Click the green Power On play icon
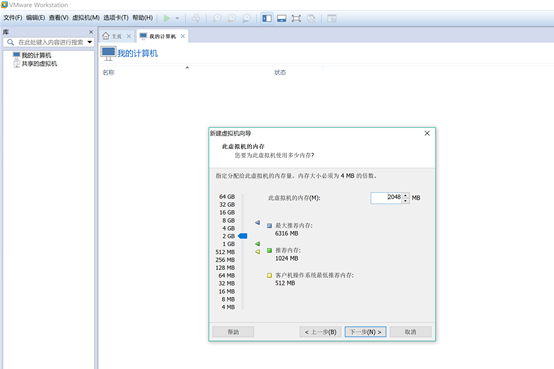Image resolution: width=554 pixels, height=369 pixels. pyautogui.click(x=167, y=18)
